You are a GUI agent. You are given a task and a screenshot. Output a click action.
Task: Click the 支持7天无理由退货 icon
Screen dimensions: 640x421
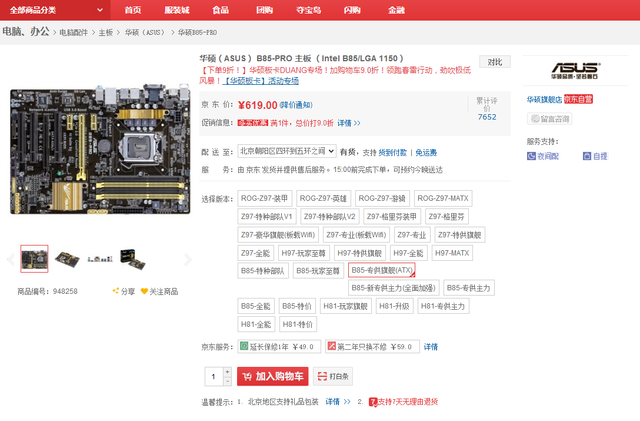(x=373, y=402)
